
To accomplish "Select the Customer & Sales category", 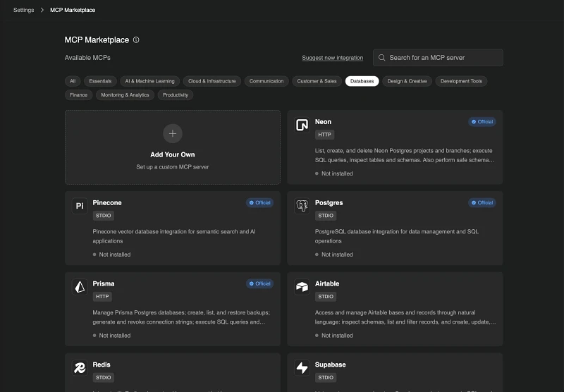I will (317, 81).
